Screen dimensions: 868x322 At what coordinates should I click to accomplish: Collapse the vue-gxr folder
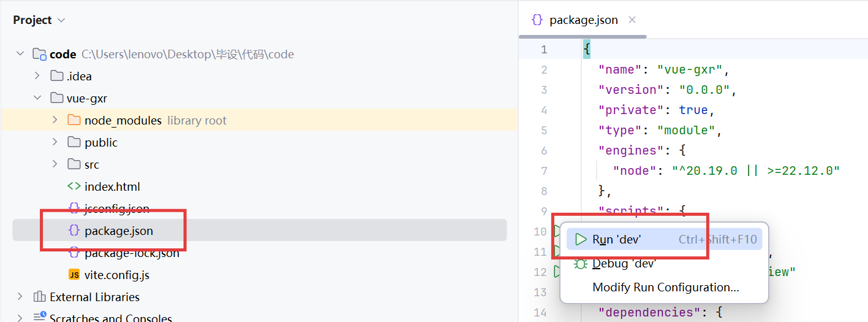click(37, 98)
